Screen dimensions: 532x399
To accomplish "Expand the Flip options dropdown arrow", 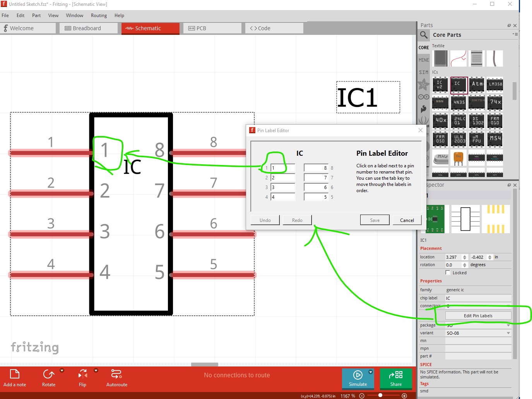I will pos(96,371).
